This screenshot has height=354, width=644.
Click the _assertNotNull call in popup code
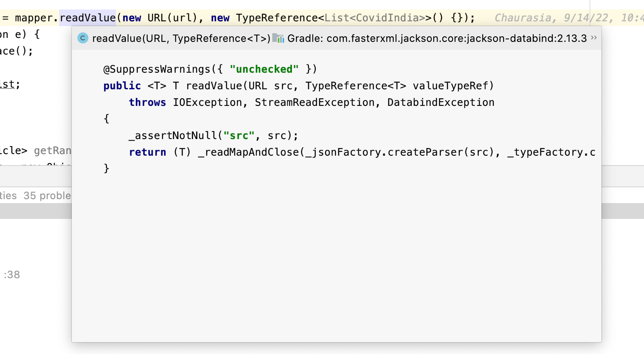tap(173, 136)
